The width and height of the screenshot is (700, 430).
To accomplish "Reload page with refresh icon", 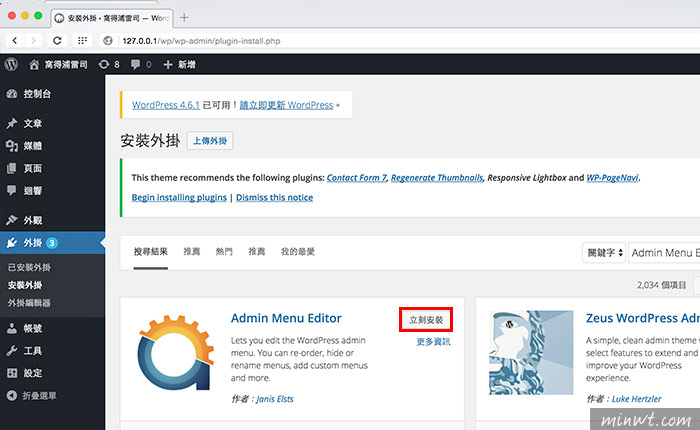I will pos(57,41).
